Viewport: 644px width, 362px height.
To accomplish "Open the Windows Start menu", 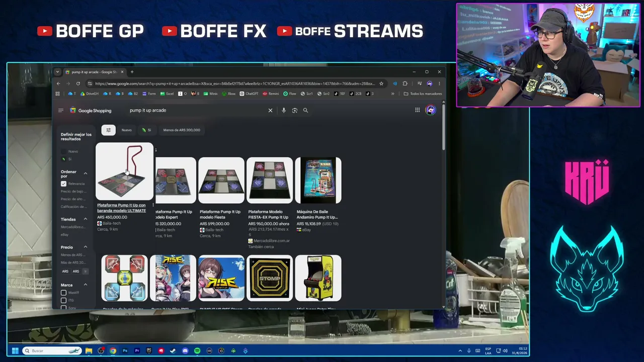I will pos(15,350).
